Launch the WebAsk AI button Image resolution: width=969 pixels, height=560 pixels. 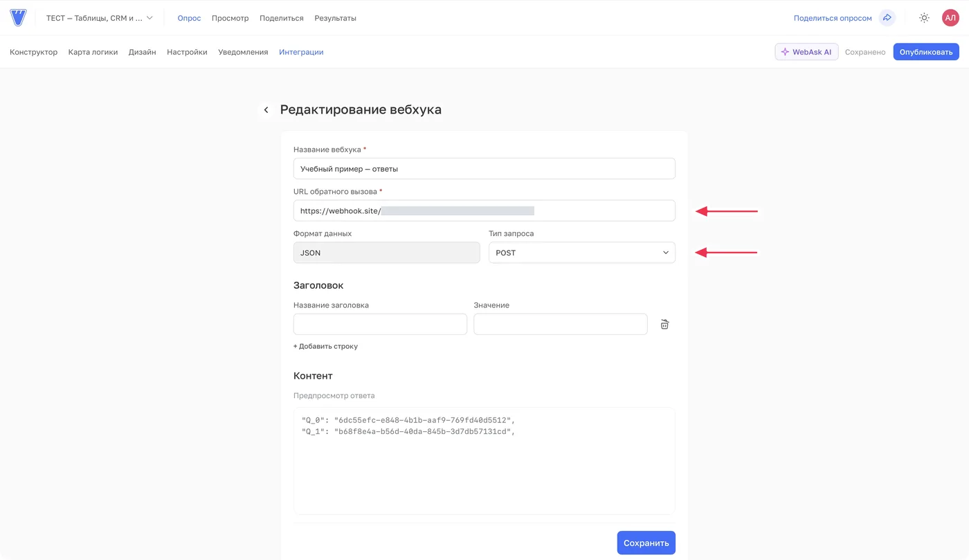[x=806, y=52]
